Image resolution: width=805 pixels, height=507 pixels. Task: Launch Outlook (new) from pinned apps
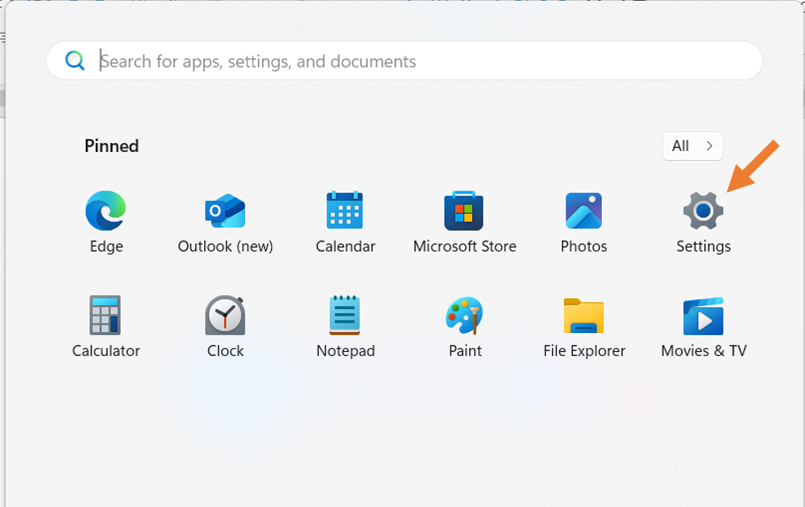tap(225, 211)
